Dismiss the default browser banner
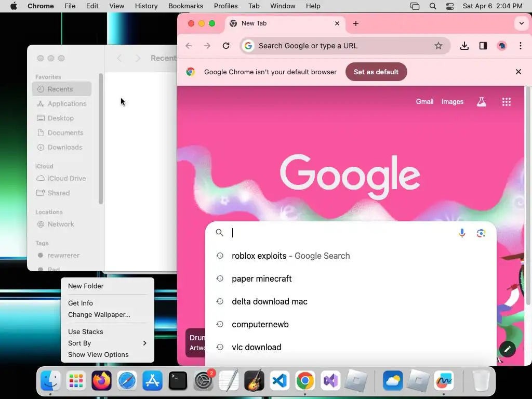Image resolution: width=532 pixels, height=399 pixels. point(518,72)
